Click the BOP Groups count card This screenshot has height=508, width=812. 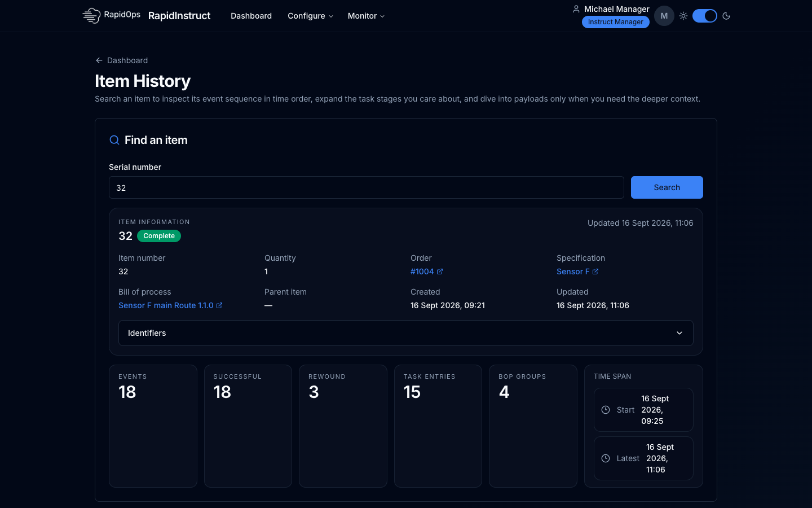(533, 426)
